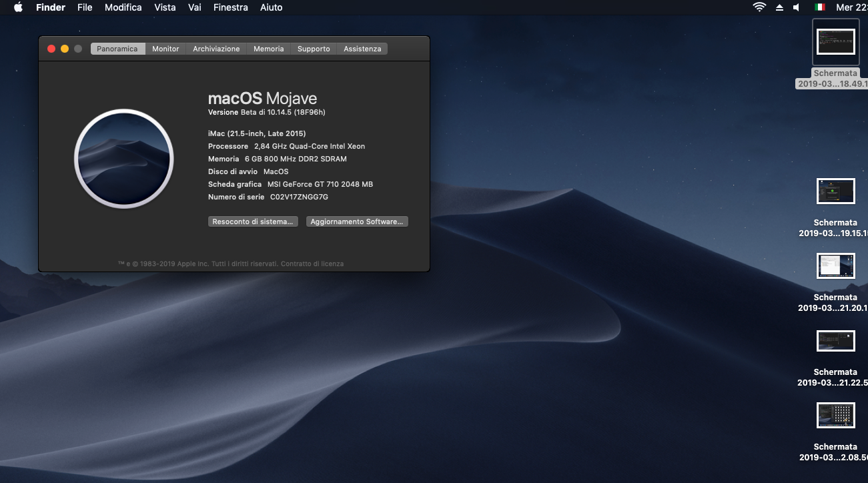Click the macOS Mojave logo image
Viewport: 868px width, 483px height.
click(124, 159)
